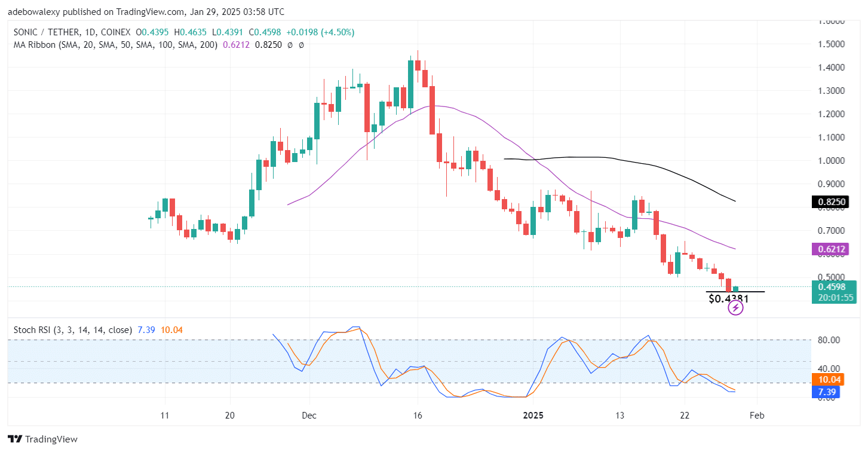The image size is (868, 452).
Task: Click the 0.9000 price axis label
Action: click(831, 184)
